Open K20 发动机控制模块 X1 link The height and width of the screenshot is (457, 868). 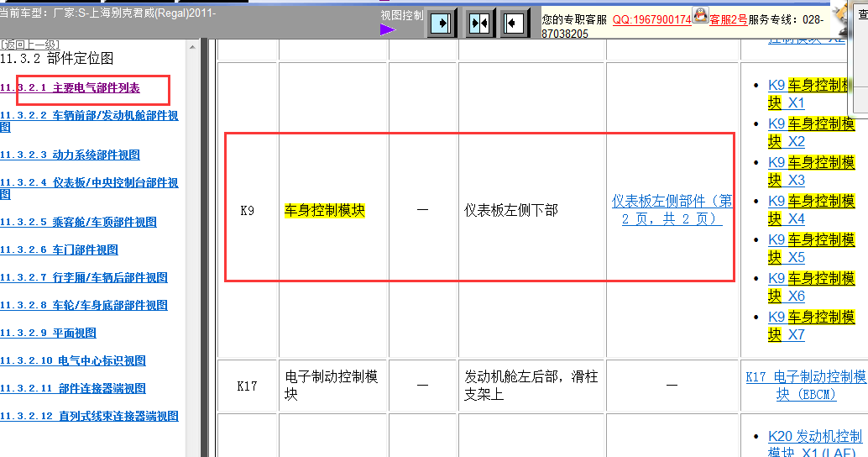pyautogui.click(x=815, y=444)
